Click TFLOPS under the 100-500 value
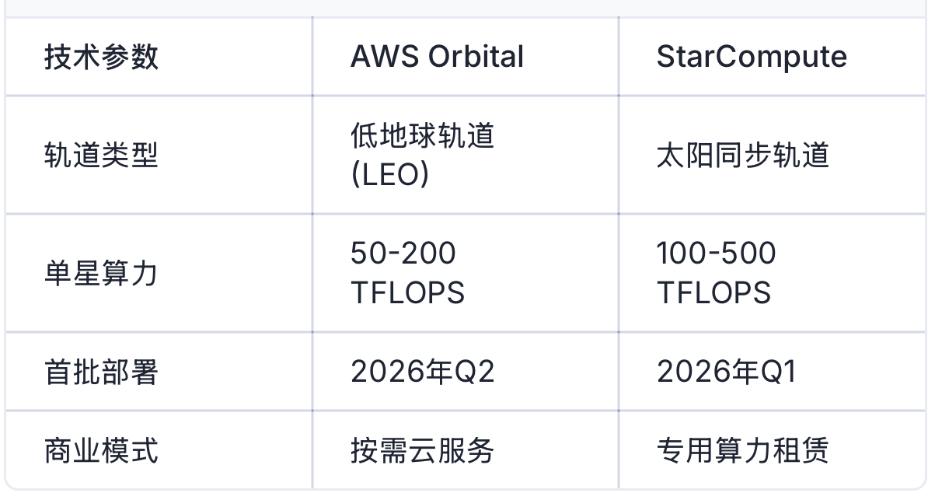This screenshot has height=500, width=935. pos(714,293)
